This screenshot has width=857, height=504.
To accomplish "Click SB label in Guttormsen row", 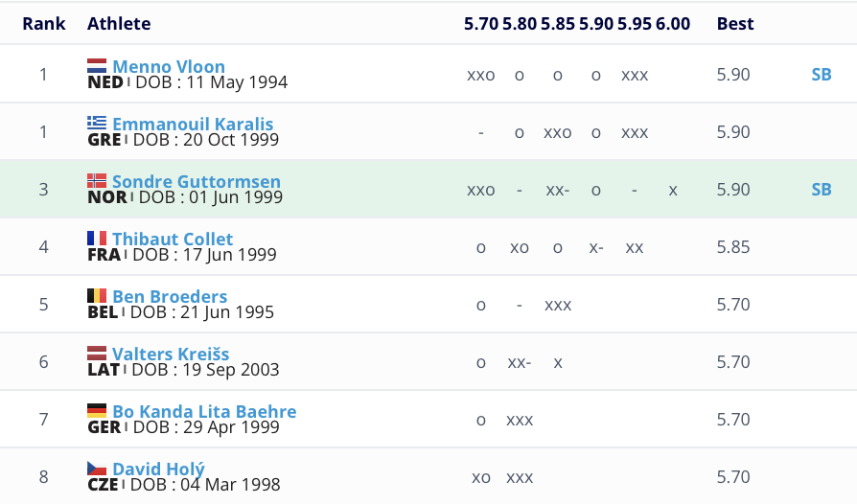I will pyautogui.click(x=822, y=190).
